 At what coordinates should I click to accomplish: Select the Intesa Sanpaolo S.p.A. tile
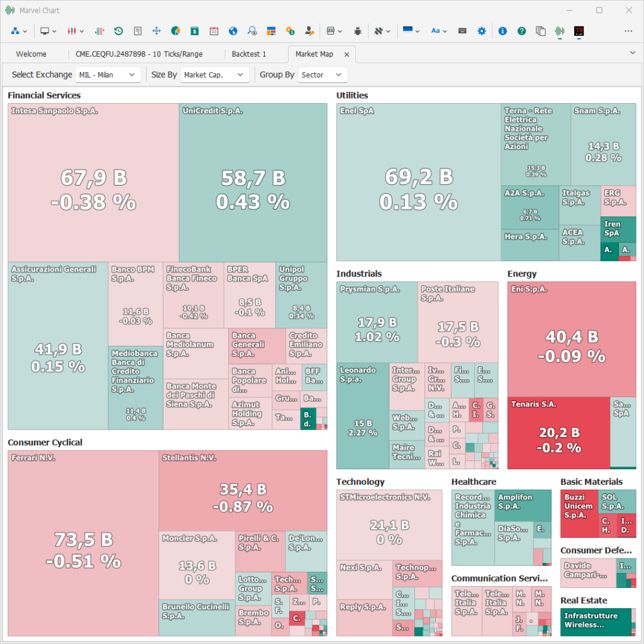click(93, 183)
